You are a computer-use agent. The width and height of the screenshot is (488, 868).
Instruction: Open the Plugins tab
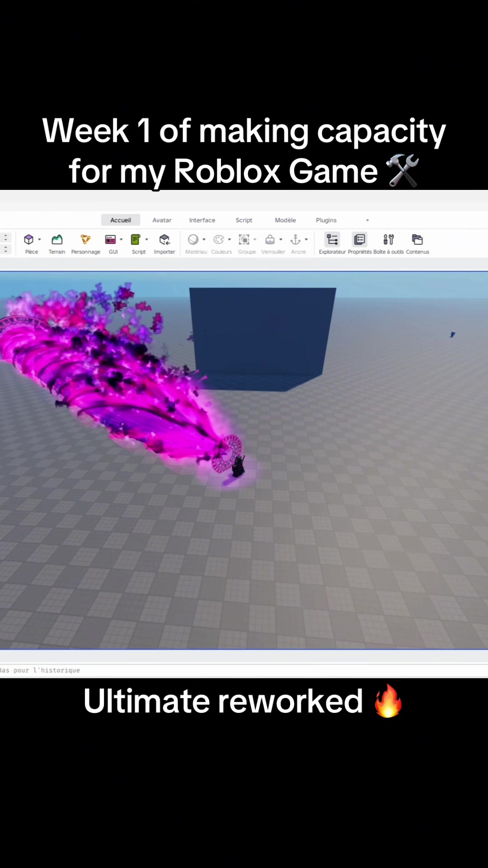(326, 220)
